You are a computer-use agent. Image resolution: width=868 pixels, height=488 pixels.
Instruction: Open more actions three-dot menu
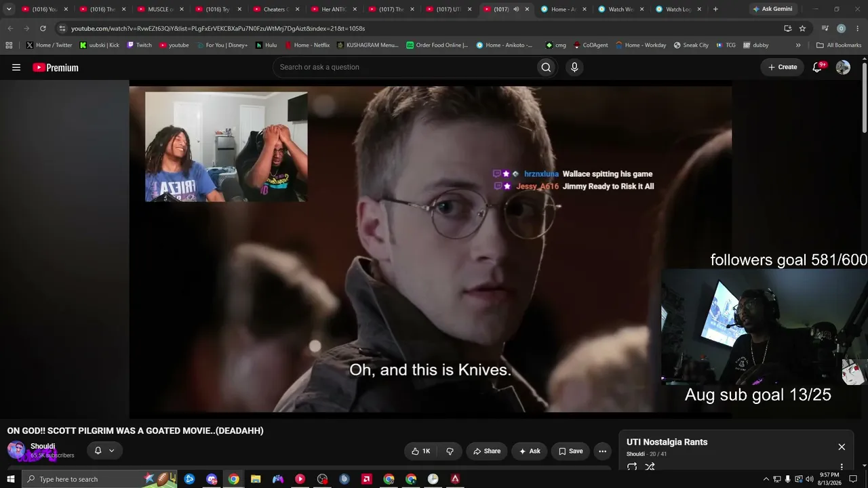pyautogui.click(x=602, y=451)
